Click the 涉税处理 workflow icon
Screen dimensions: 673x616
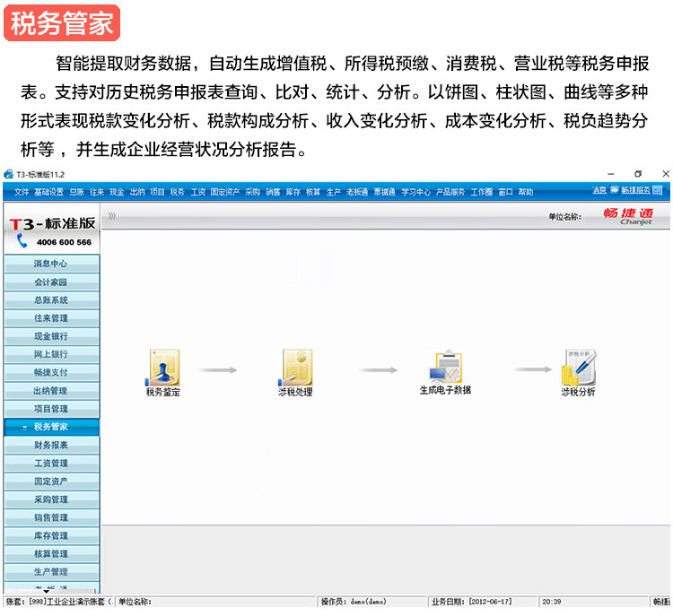coord(296,367)
